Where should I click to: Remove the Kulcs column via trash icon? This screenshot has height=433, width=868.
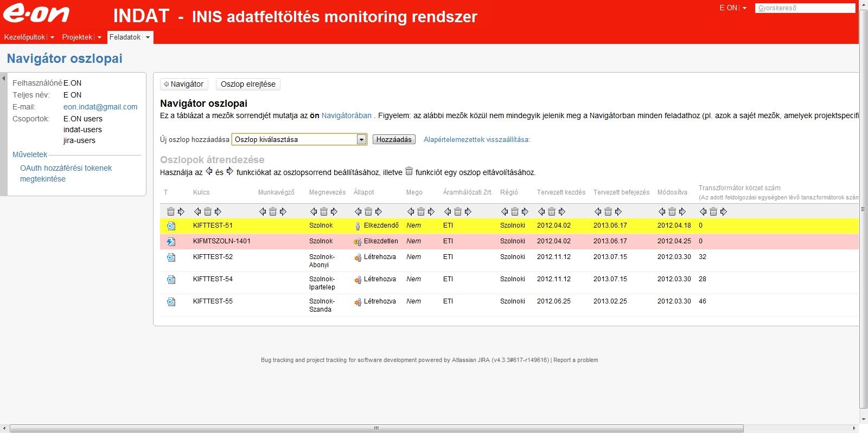(208, 211)
